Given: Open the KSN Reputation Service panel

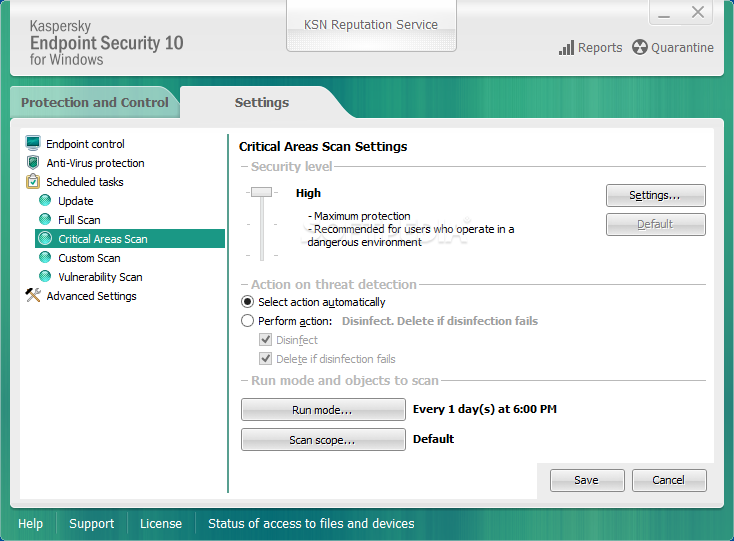Looking at the screenshot, I should tap(371, 25).
